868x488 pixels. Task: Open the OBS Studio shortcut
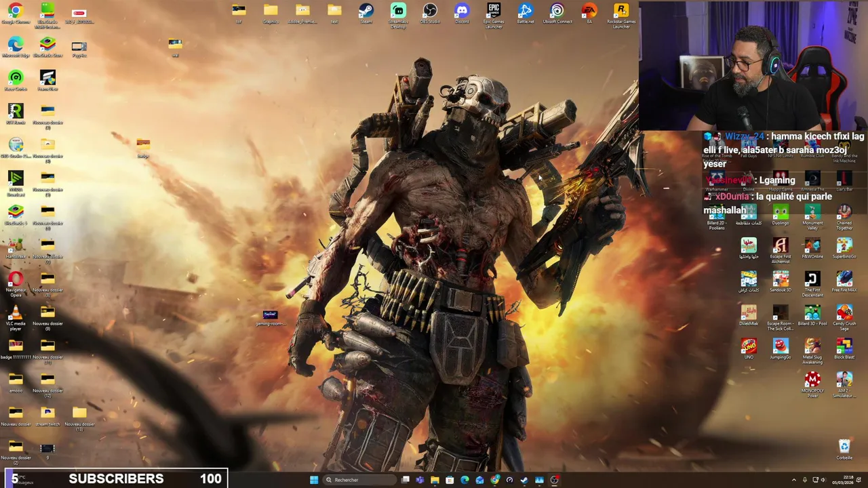[430, 14]
